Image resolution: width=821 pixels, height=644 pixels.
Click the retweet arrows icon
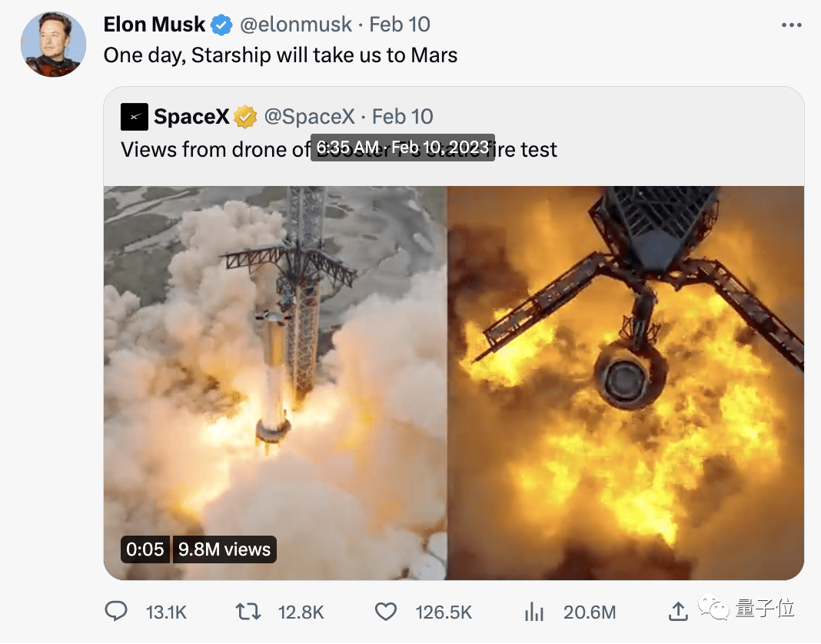point(248,612)
